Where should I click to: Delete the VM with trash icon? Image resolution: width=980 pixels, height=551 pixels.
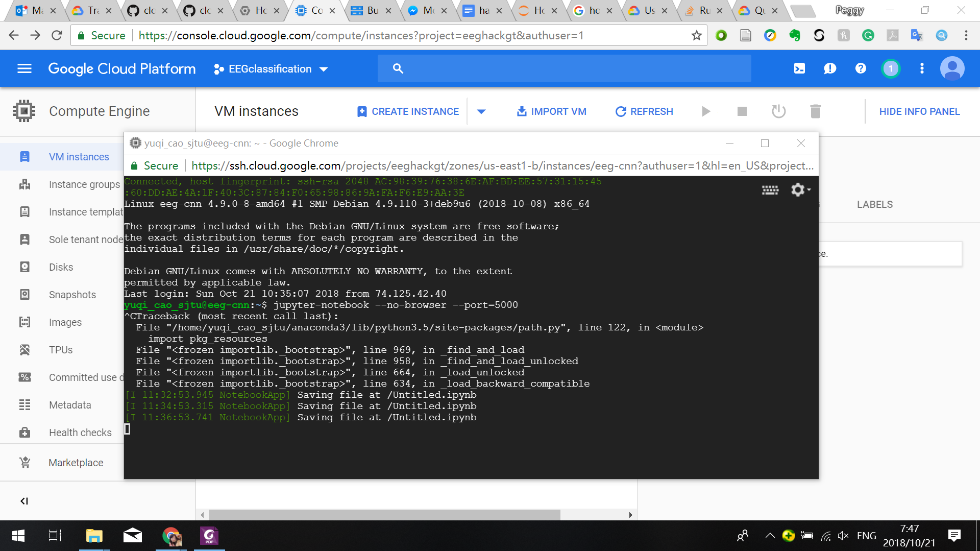tap(815, 111)
